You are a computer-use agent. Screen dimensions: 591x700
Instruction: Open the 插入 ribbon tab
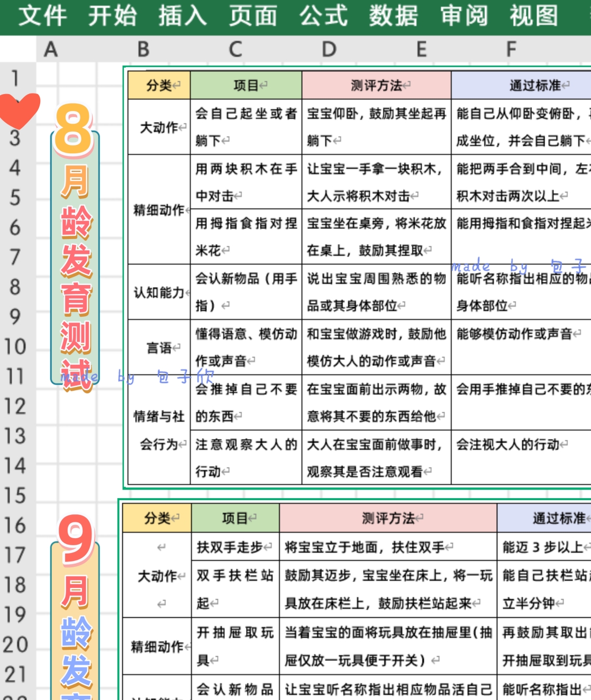[183, 15]
